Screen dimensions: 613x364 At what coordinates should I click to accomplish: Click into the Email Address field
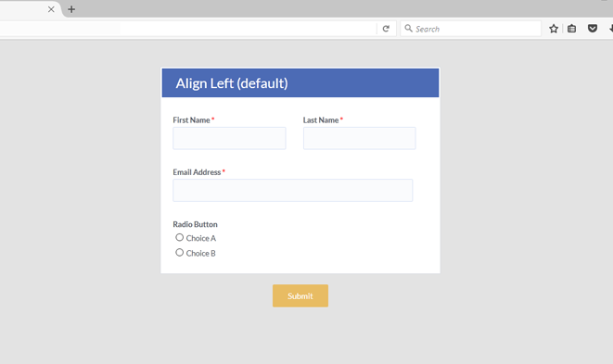293,190
